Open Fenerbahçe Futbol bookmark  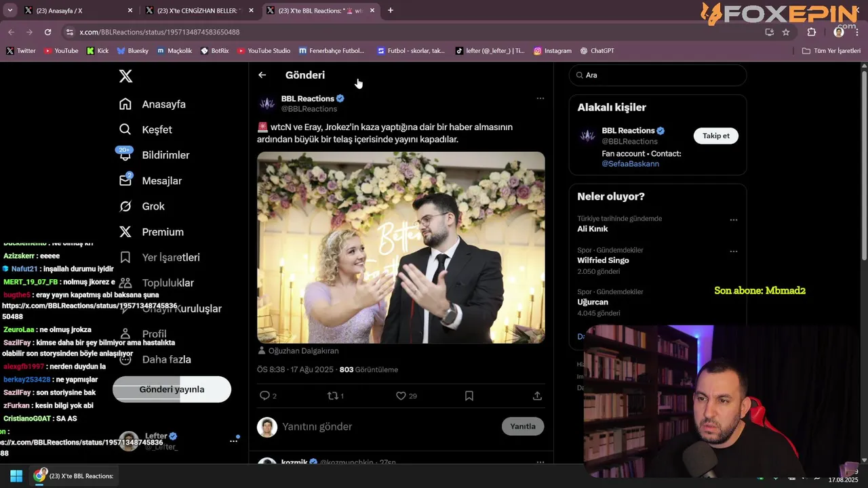[x=331, y=51]
